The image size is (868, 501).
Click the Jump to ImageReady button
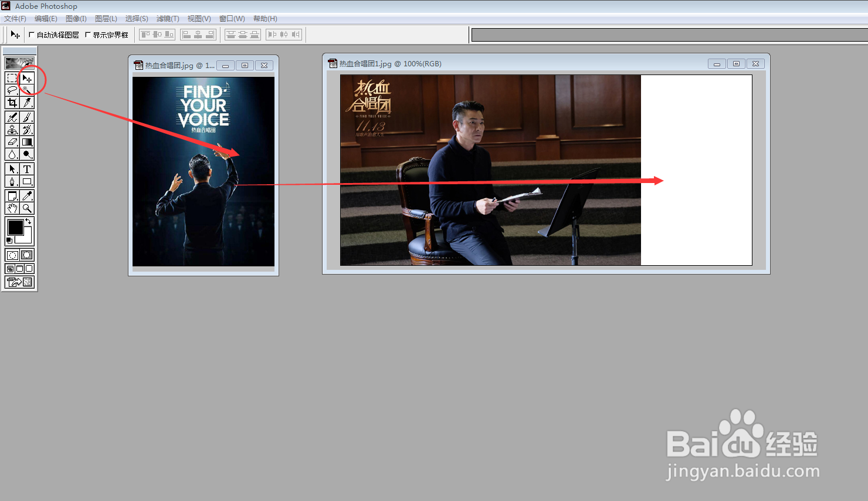click(19, 282)
